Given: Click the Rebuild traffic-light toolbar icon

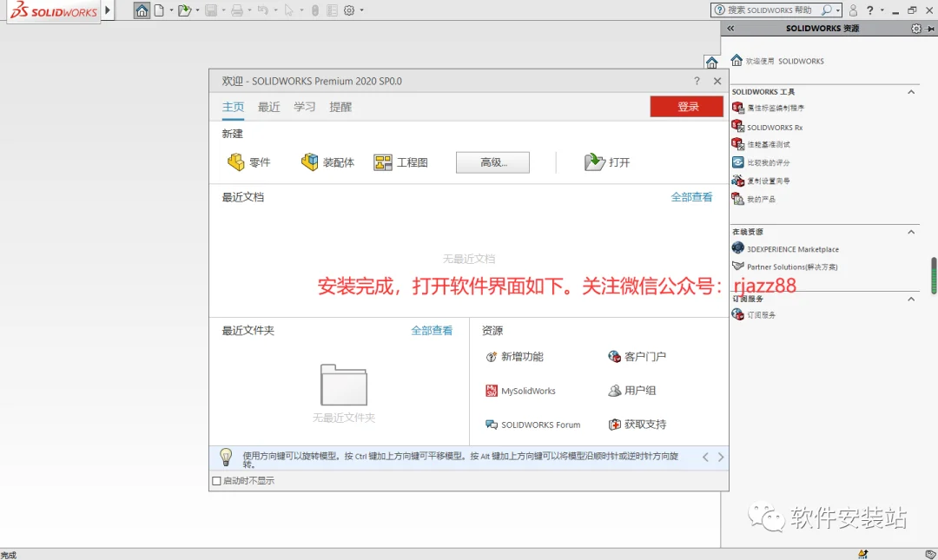Looking at the screenshot, I should tap(314, 10).
